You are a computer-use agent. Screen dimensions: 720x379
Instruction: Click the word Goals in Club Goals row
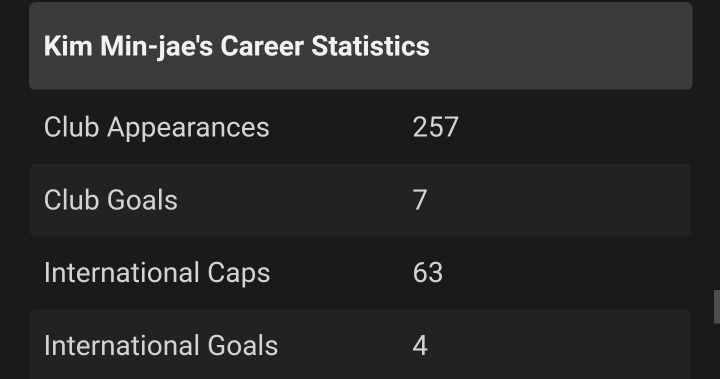142,200
